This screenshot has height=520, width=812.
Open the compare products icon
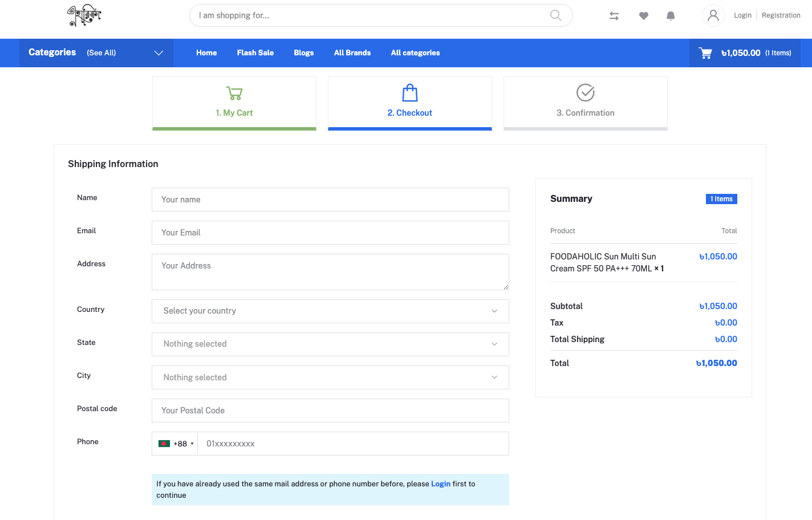click(x=614, y=16)
